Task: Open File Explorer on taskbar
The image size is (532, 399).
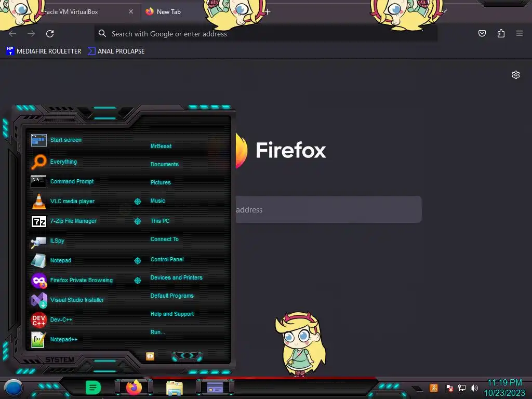Action: click(x=175, y=388)
